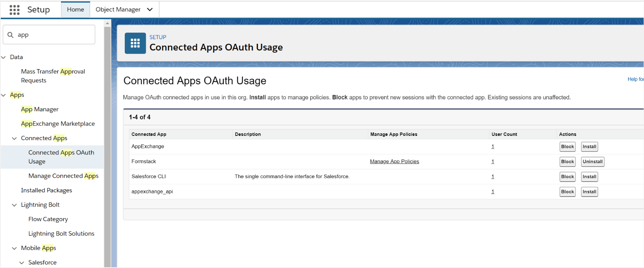The image size is (644, 268).
Task: Click the search magnifier icon in Quick Find
Action: tap(11, 35)
